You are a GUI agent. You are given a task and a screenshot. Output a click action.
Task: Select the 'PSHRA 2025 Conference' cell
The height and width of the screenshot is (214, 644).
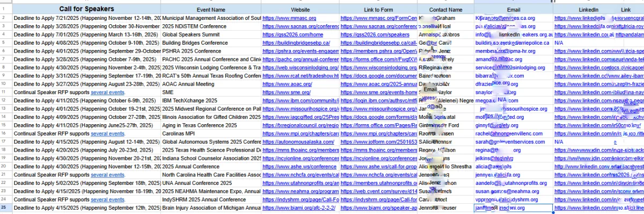pos(211,51)
